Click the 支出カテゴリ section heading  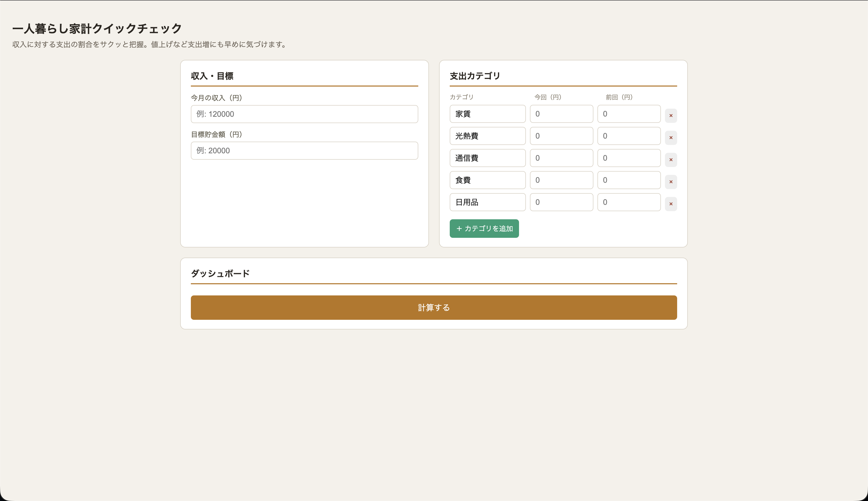[475, 76]
